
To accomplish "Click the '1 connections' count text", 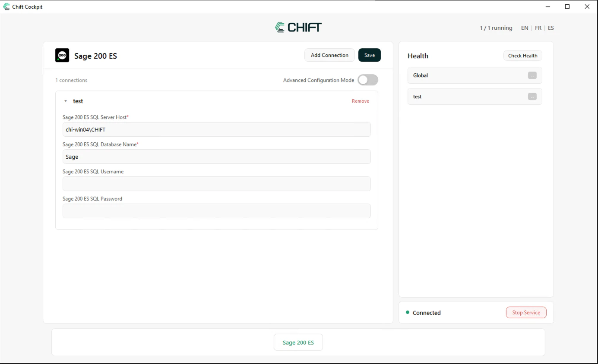I will (x=71, y=80).
